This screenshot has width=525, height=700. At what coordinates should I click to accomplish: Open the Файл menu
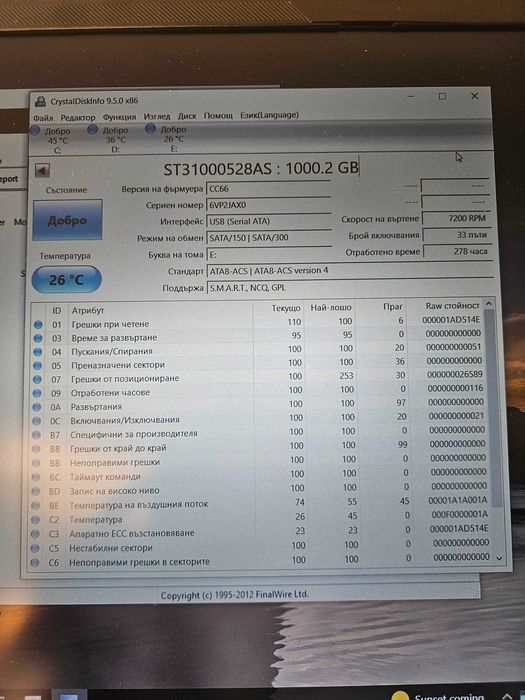(x=43, y=117)
